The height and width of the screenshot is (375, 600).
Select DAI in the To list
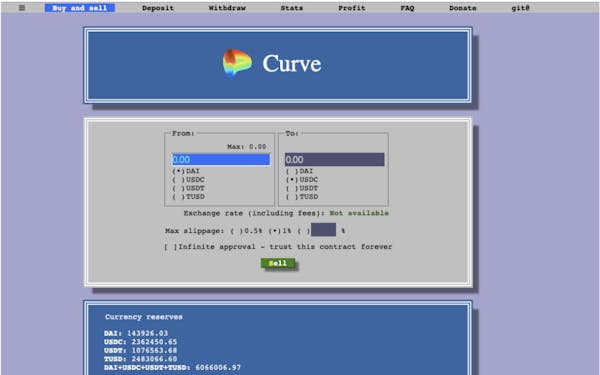[x=299, y=171]
